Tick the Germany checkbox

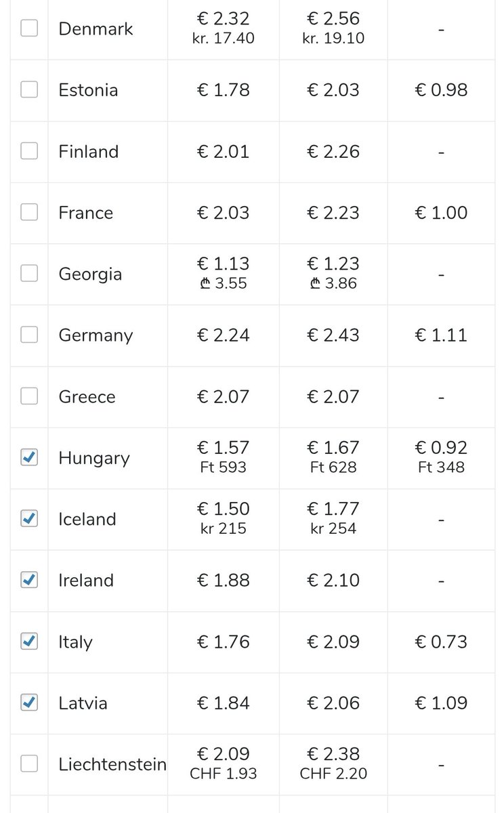coord(29,335)
